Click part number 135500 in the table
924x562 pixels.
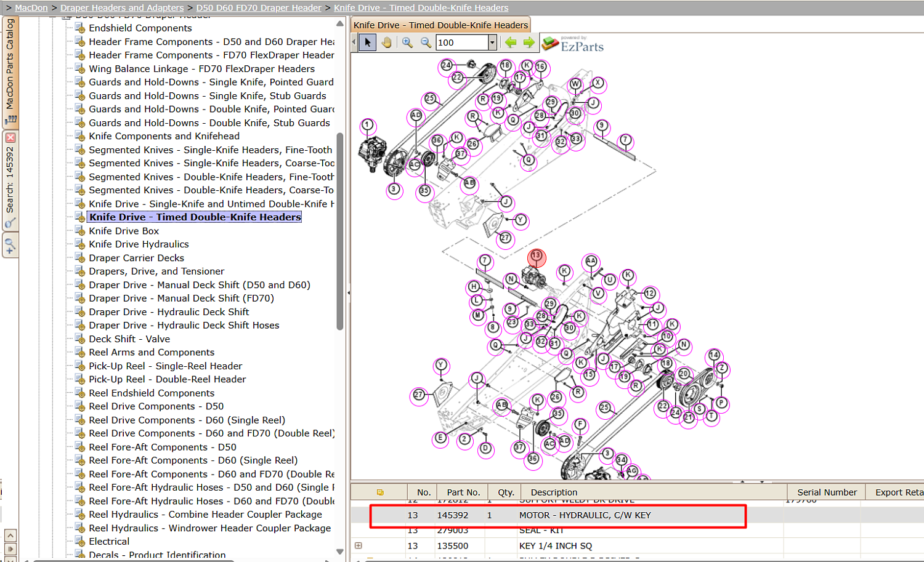pos(453,546)
